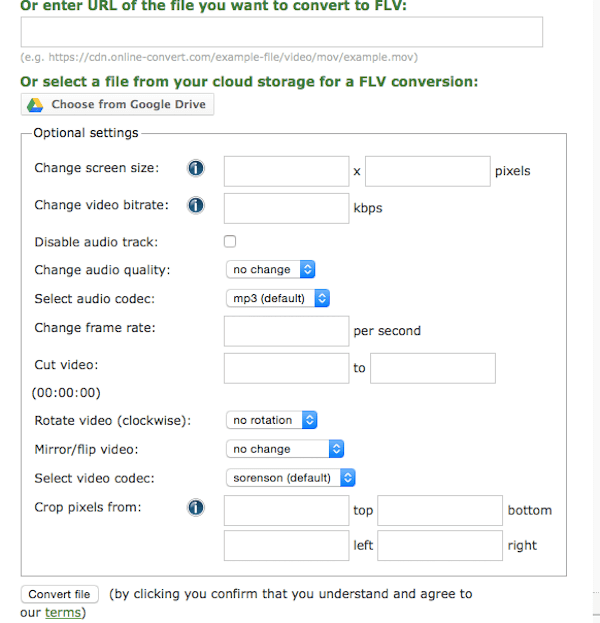This screenshot has width=600, height=623.
Task: Open the terms link
Action: (x=63, y=613)
